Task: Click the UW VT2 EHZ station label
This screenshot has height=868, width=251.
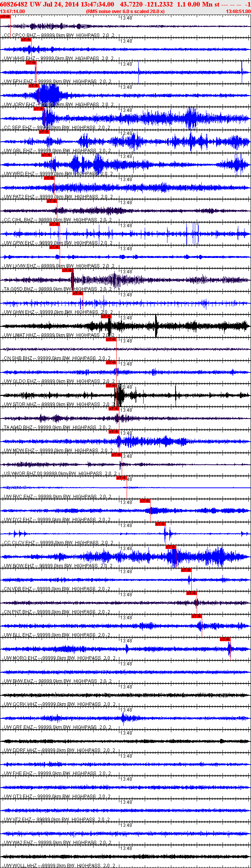Action: coord(57,820)
